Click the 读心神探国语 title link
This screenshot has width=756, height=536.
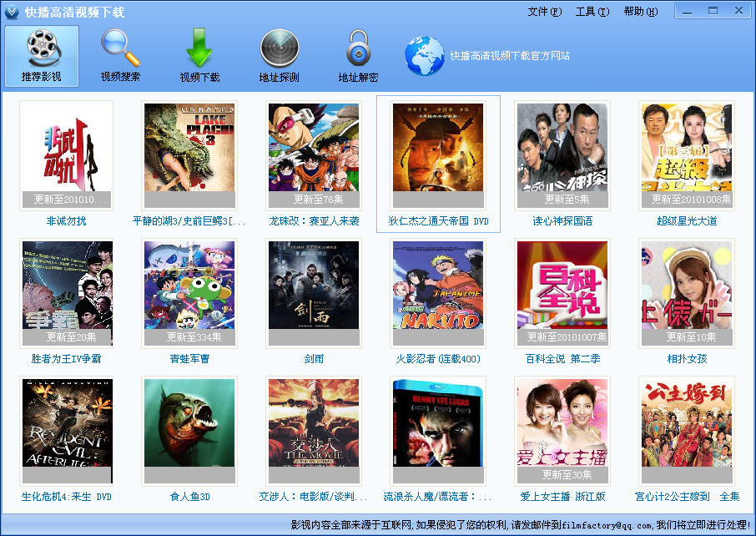[562, 221]
